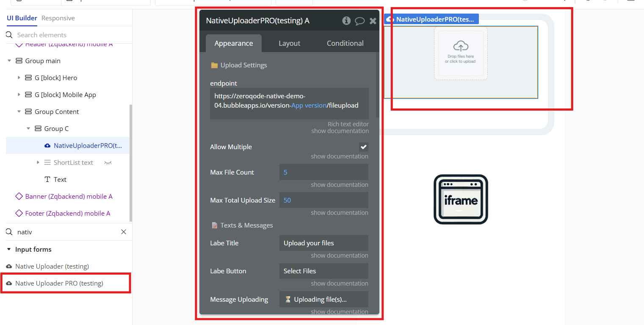Image resolution: width=644 pixels, height=325 pixels.
Task: Collapse the Group main tree node
Action: [9, 61]
